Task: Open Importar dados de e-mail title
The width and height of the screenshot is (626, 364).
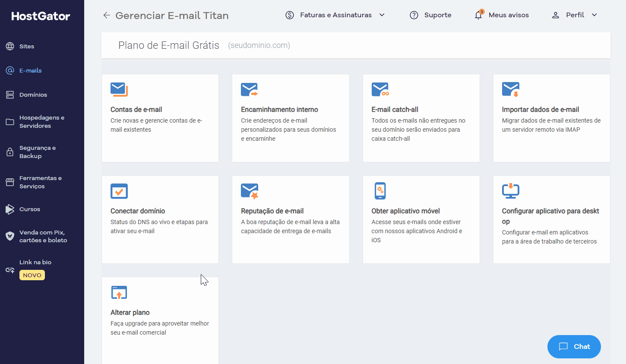Action: click(541, 110)
